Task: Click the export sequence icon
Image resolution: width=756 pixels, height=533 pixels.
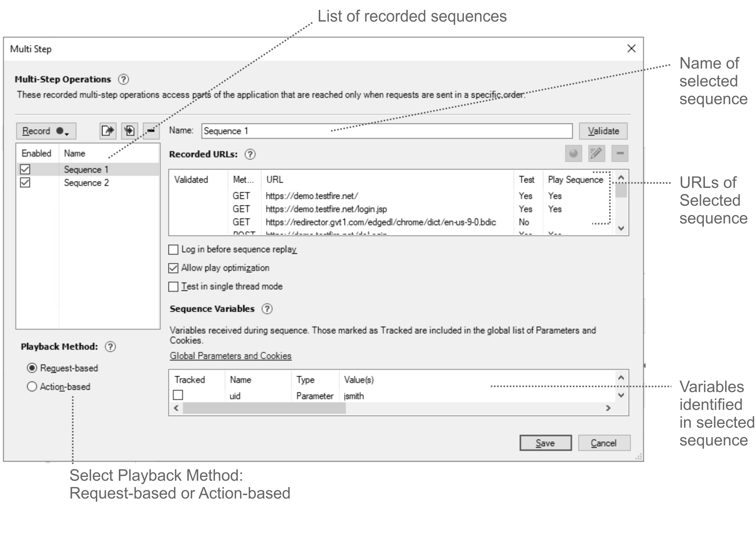Action: [108, 131]
